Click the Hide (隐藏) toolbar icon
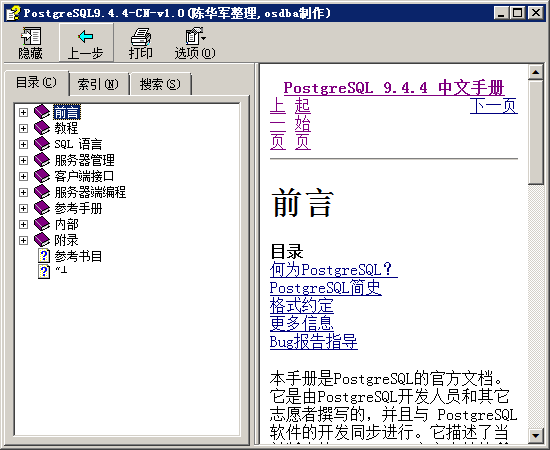Image resolution: width=550 pixels, height=450 pixels. click(x=31, y=36)
